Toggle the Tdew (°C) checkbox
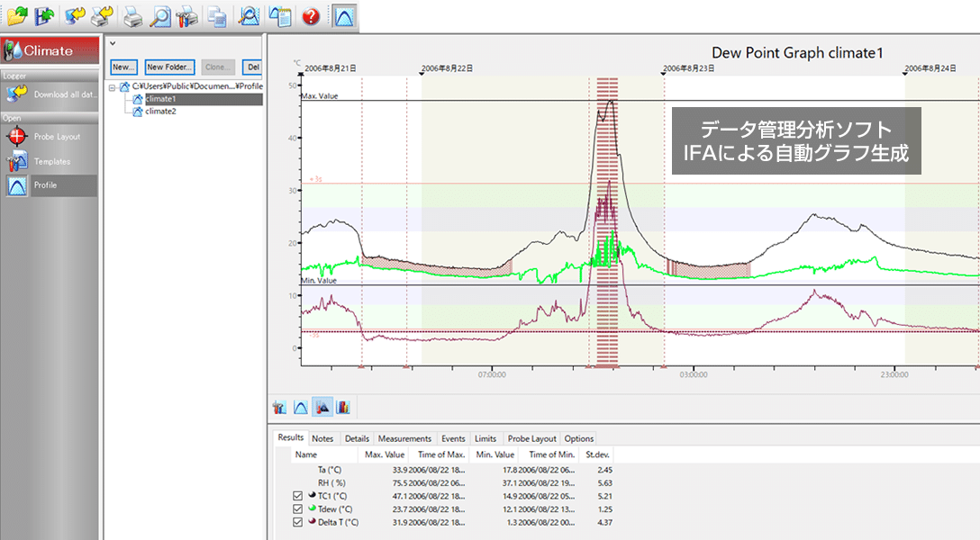The width and height of the screenshot is (980, 540). 297,508
